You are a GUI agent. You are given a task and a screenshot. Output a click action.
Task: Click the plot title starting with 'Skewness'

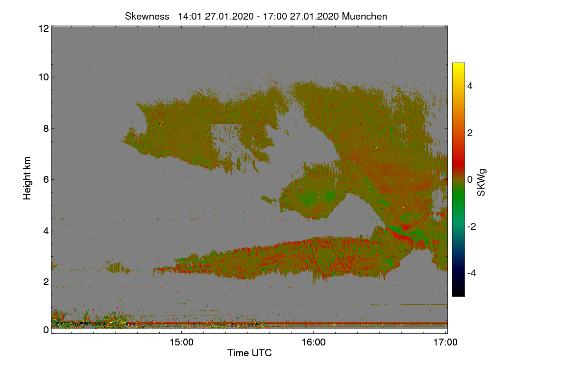(256, 16)
